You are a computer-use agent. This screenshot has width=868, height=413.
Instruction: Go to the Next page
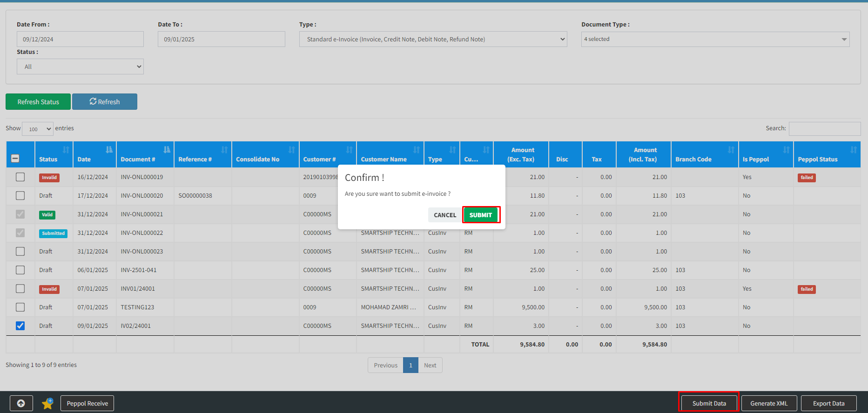click(430, 365)
